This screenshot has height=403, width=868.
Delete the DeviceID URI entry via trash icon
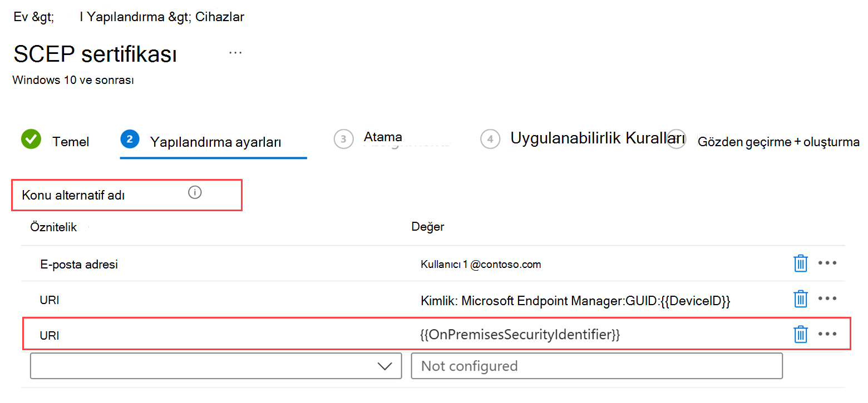coord(800,299)
